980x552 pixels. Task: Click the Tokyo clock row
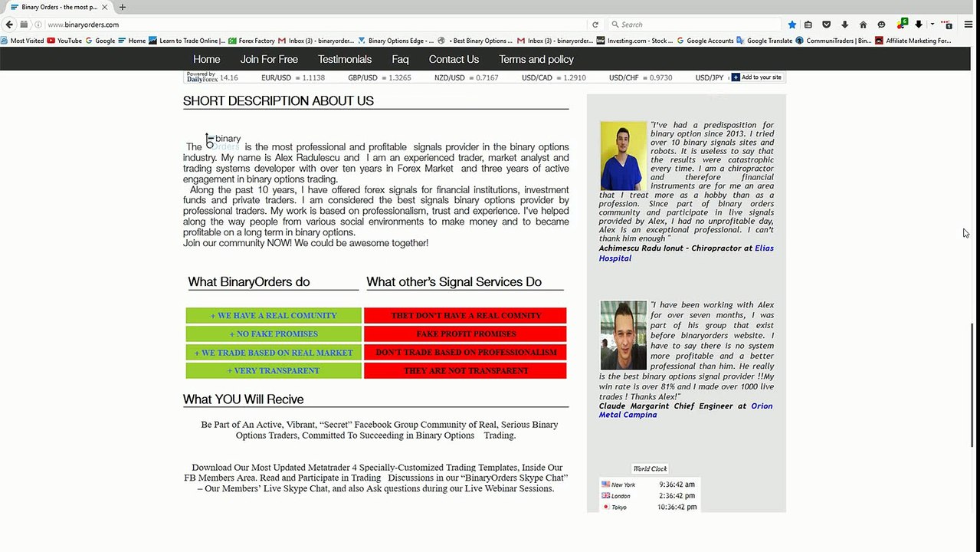(649, 507)
